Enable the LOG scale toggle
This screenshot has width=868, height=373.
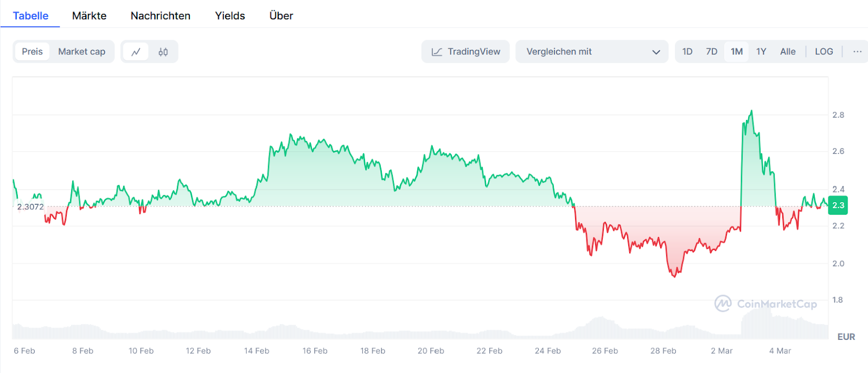[x=824, y=52]
